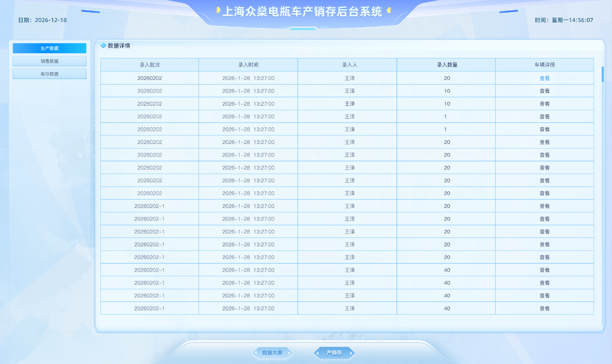Click the diamond icon beside 数据详情
Viewport: 612px width, 364px height.
pos(103,45)
